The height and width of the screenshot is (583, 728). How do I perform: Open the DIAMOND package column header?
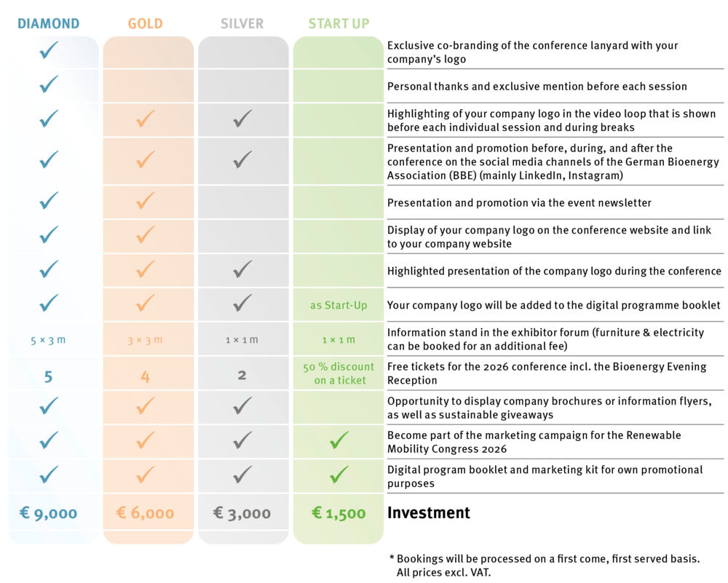(x=49, y=24)
